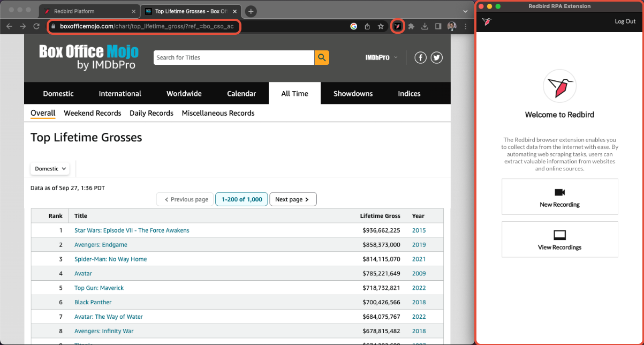The width and height of the screenshot is (644, 345).
Task: Open the Chrome downloads icon
Action: [x=425, y=26]
